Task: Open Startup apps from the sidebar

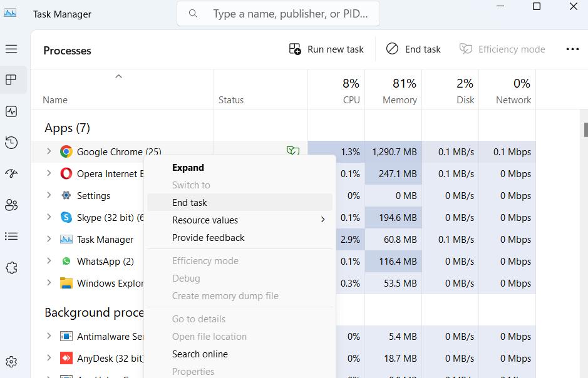Action: (x=11, y=173)
